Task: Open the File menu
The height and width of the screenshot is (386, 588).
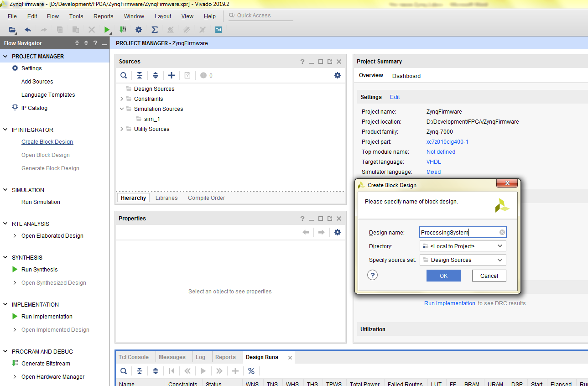Action: pos(12,16)
